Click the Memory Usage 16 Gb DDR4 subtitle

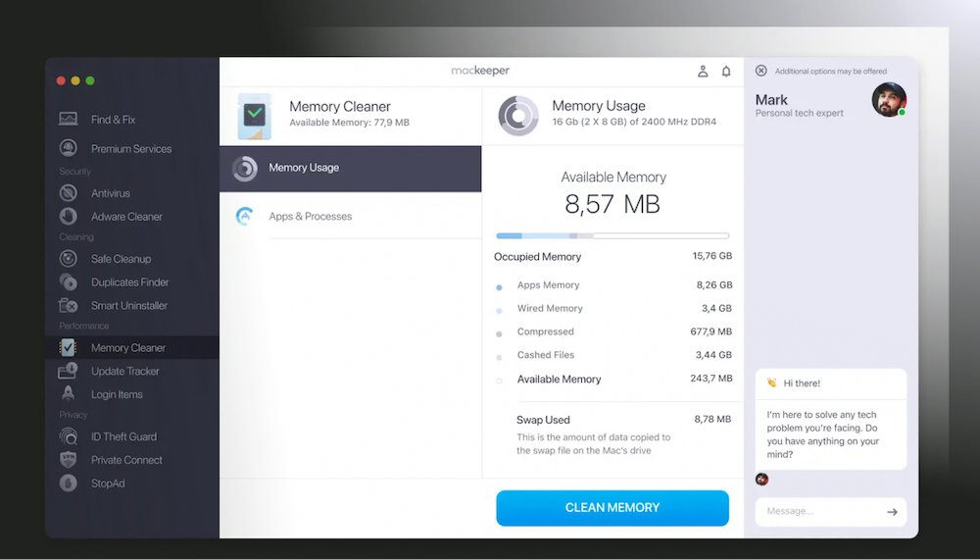tap(634, 122)
